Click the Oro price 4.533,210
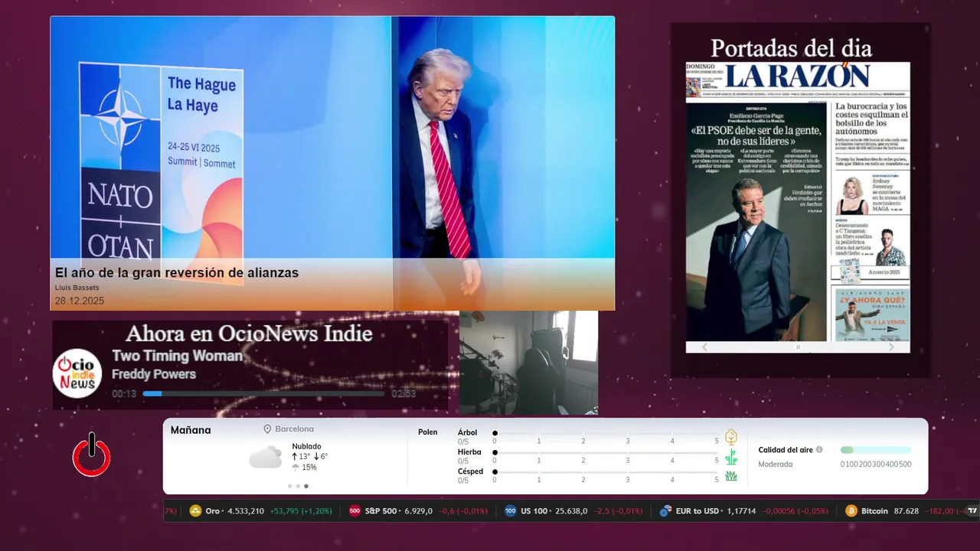 click(244, 511)
